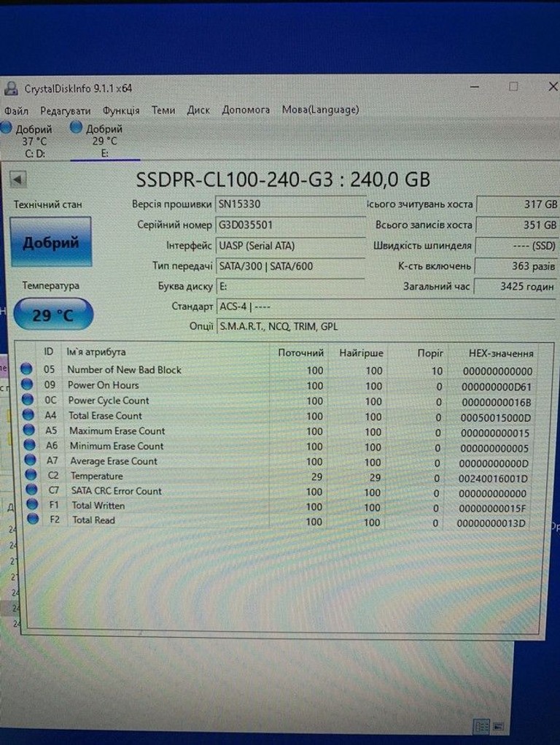Minimize the CrystalDiskInfo window

pyautogui.click(x=474, y=88)
